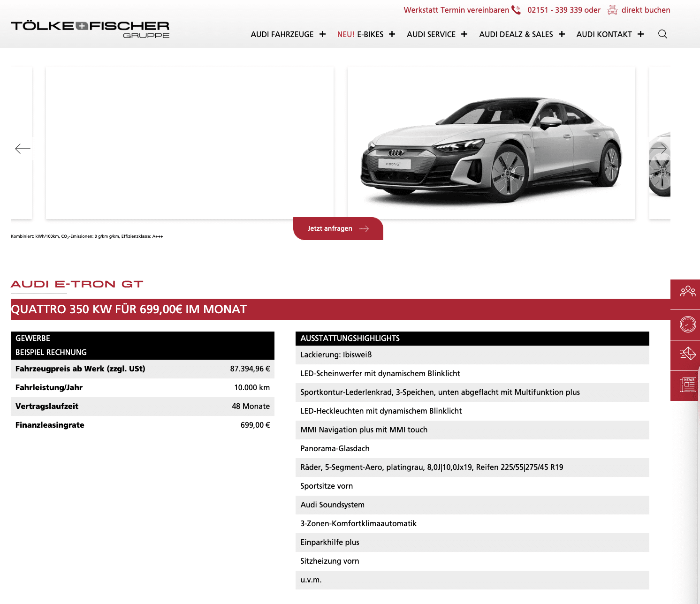Select the blank left carousel slide
The image size is (700, 604).
(x=190, y=143)
